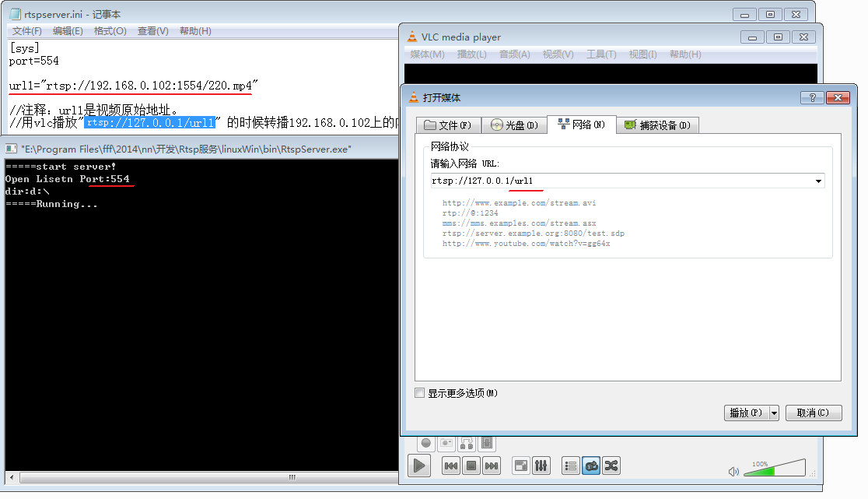The height and width of the screenshot is (499, 868).
Task: Open VLC 音频(A) menu
Action: coord(514,54)
